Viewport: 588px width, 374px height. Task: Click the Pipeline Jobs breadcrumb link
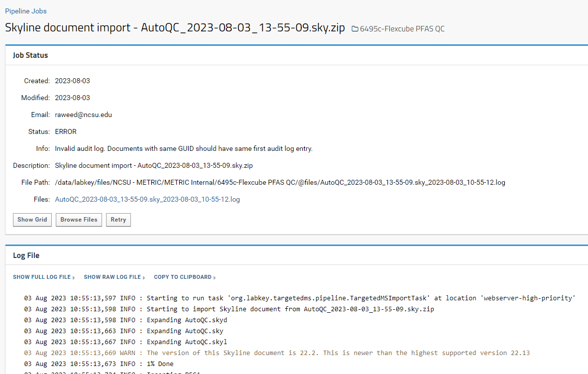(x=26, y=11)
